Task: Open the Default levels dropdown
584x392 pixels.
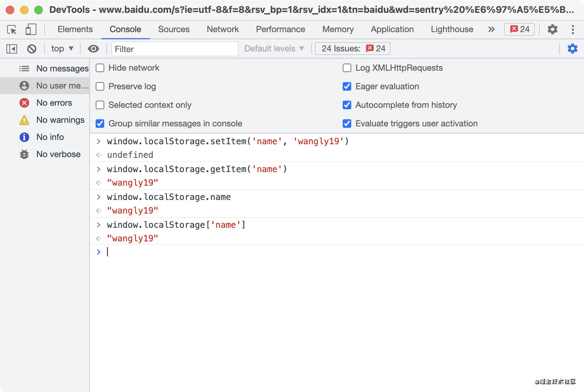Action: pos(274,49)
